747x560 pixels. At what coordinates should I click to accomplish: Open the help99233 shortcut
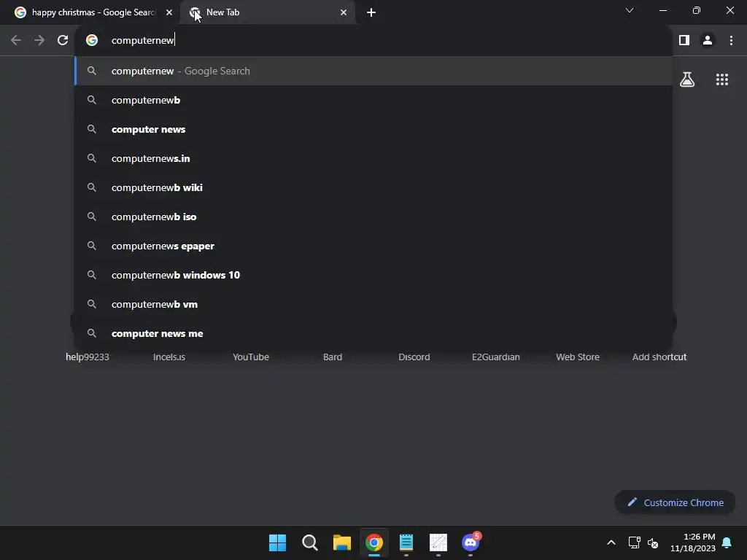88,357
